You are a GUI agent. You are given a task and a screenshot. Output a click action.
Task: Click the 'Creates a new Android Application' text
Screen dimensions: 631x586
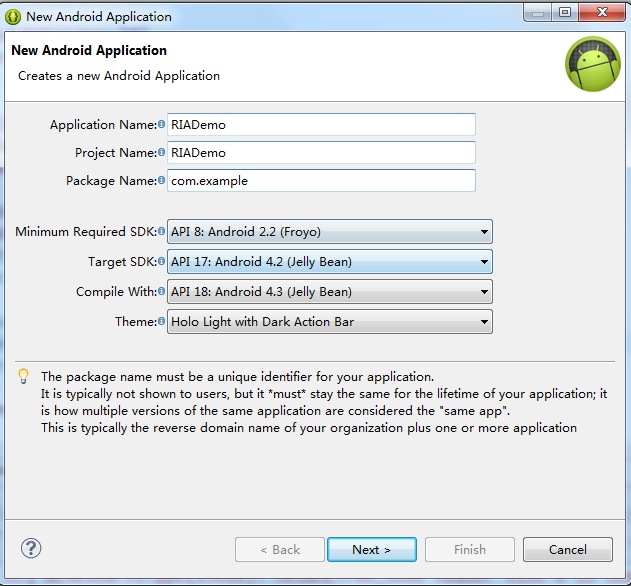point(119,76)
